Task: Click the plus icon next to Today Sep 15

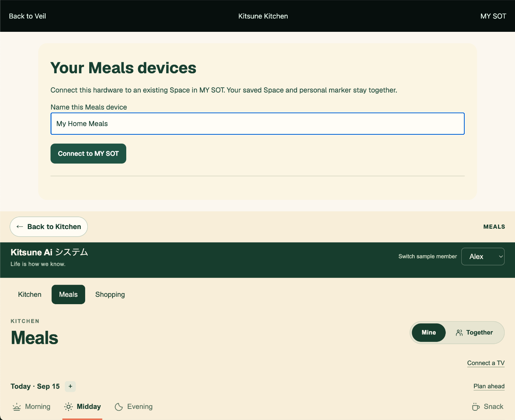Action: (x=70, y=386)
